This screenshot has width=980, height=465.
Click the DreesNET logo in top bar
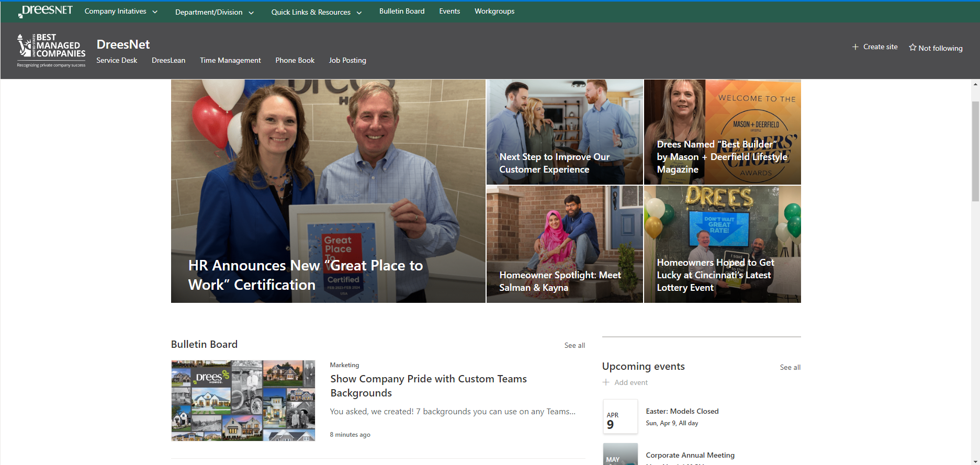(x=46, y=11)
